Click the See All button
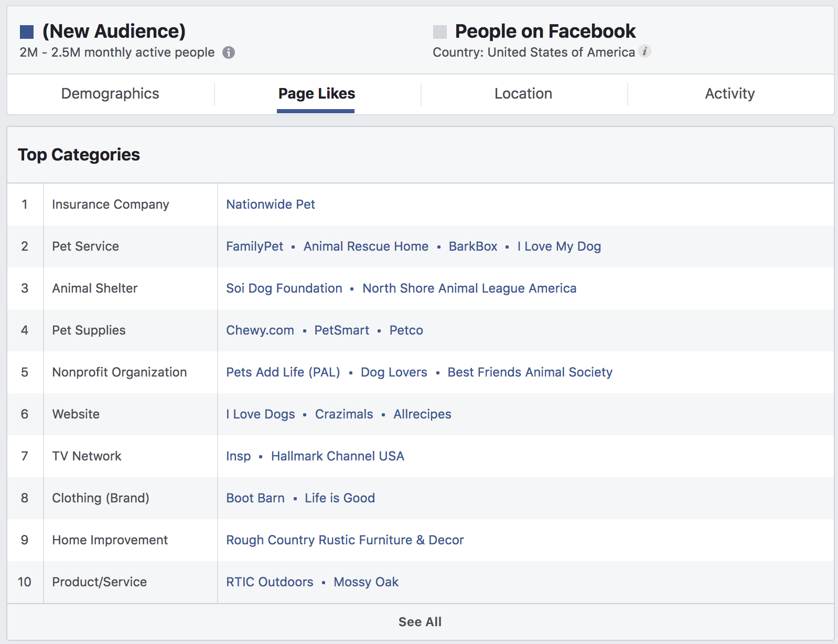Viewport: 838px width, 644px height. coord(420,622)
